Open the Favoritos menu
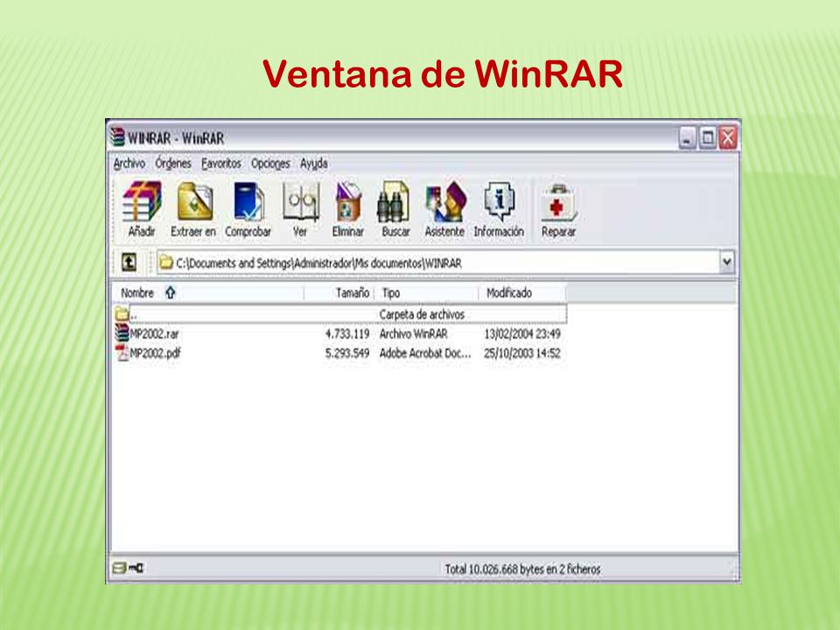This screenshot has width=840, height=630. click(221, 164)
